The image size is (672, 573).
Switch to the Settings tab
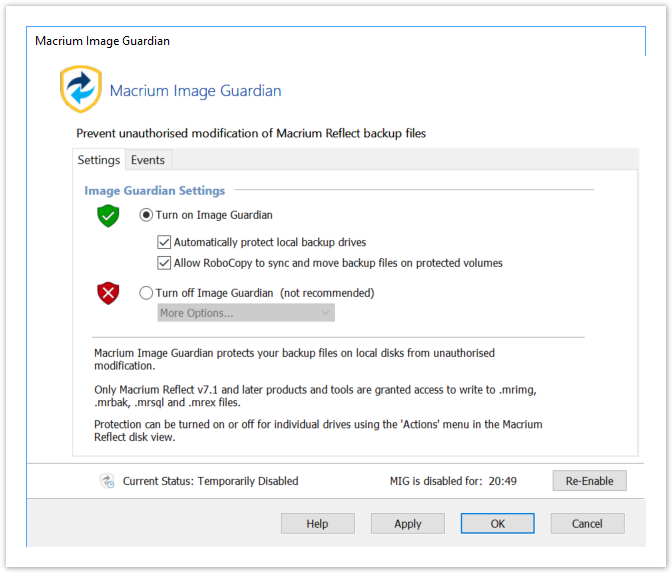click(x=99, y=160)
